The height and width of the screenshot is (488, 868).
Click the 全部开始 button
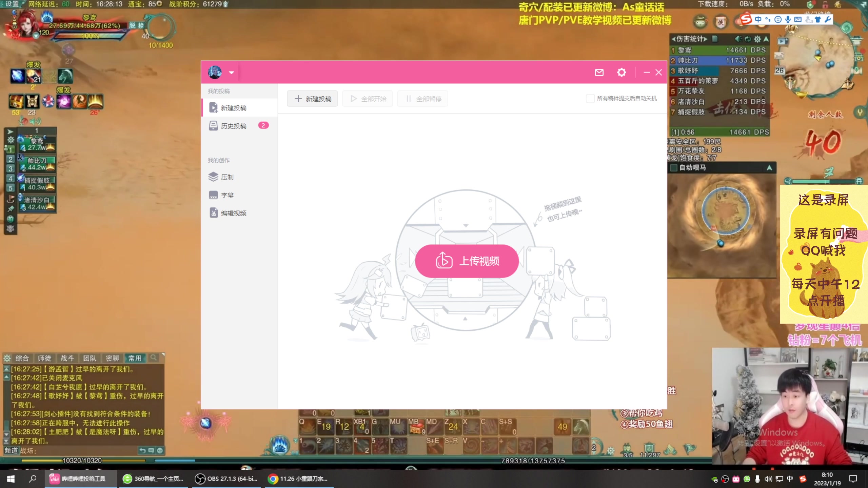(x=367, y=99)
